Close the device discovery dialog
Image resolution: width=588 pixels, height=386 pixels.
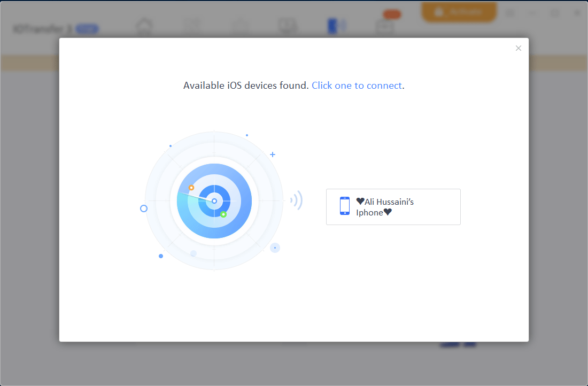pyautogui.click(x=518, y=48)
